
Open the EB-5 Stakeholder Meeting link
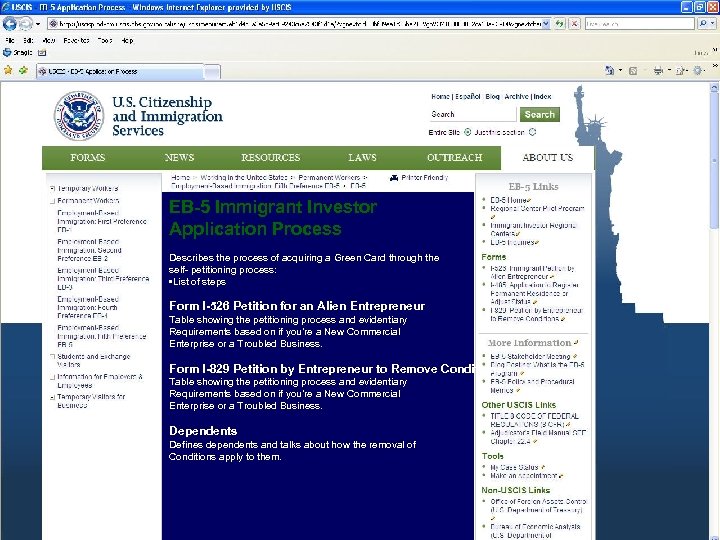point(530,356)
